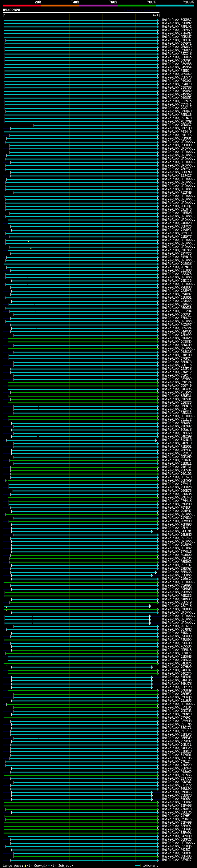Select hit label UniRef100_A1C997
The image size is (197, 868).
[x=176, y=426]
